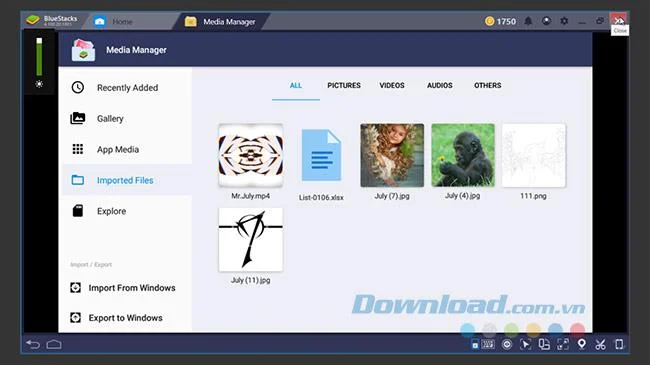Open the keyboard controls icon
This screenshot has height=365, width=650.
click(x=488, y=344)
